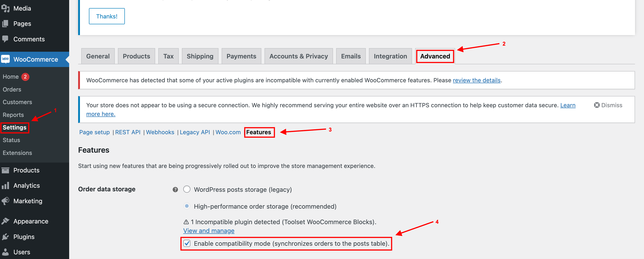Click the Marketing megaphone icon
The width and height of the screenshot is (644, 259).
tap(5, 201)
